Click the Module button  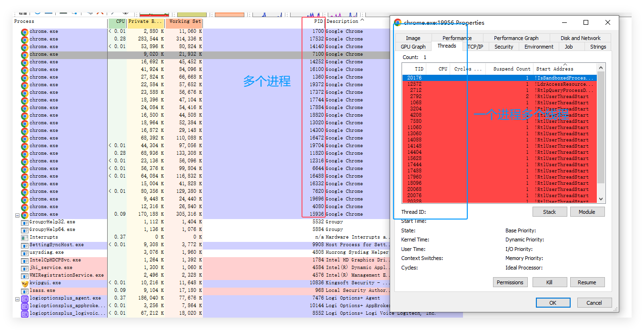(x=587, y=212)
